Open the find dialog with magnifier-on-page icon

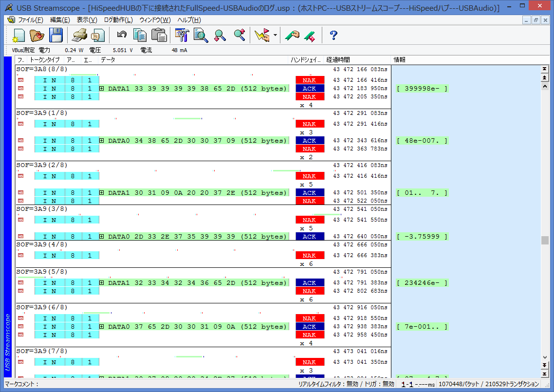pyautogui.click(x=201, y=36)
